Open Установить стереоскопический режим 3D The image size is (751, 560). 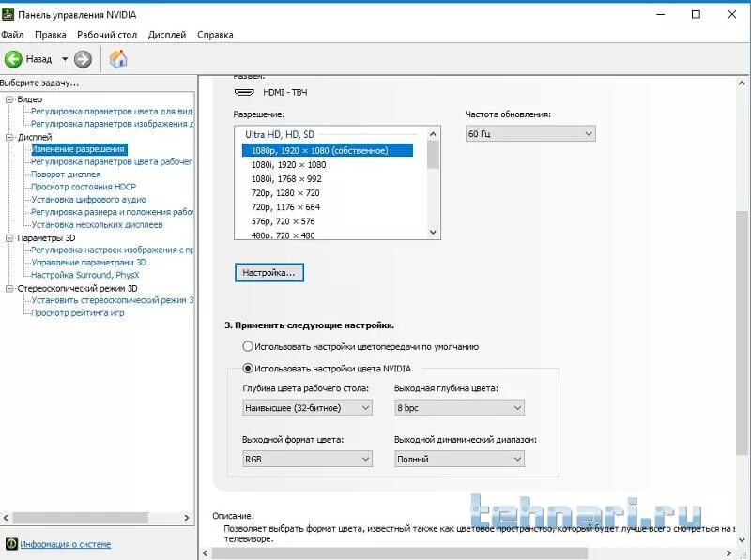[112, 300]
